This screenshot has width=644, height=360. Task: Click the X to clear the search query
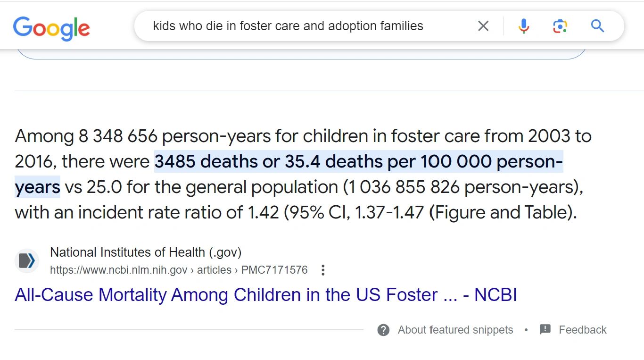point(483,26)
